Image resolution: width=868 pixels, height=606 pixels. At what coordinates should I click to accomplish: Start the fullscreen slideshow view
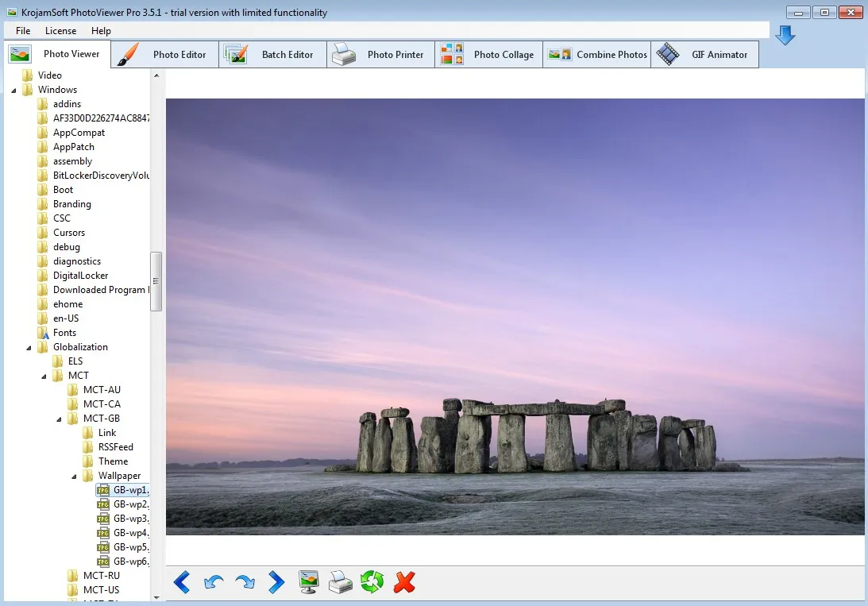(308, 582)
